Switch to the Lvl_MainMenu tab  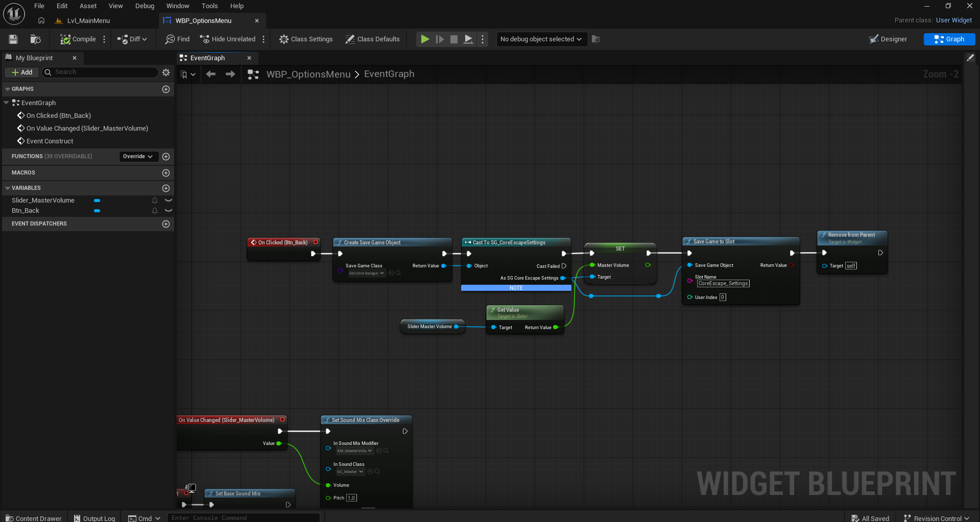point(88,21)
